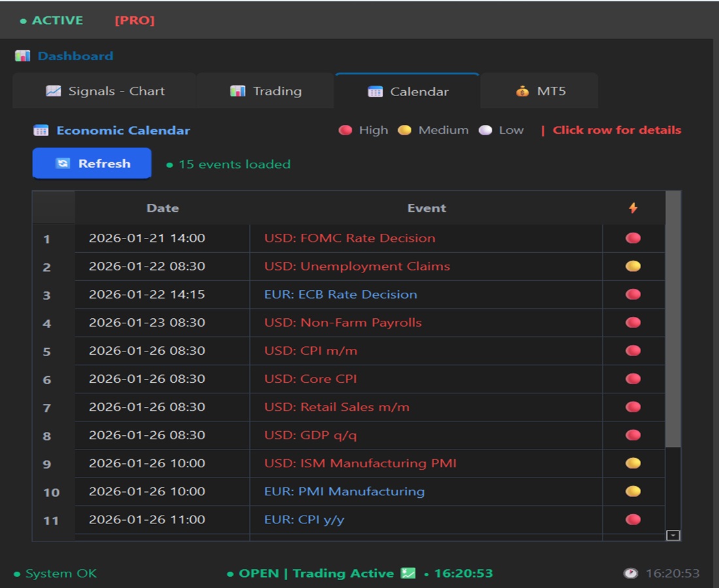Viewport: 719px width, 588px height.
Task: Click the clock icon in status bar
Action: coord(630,574)
